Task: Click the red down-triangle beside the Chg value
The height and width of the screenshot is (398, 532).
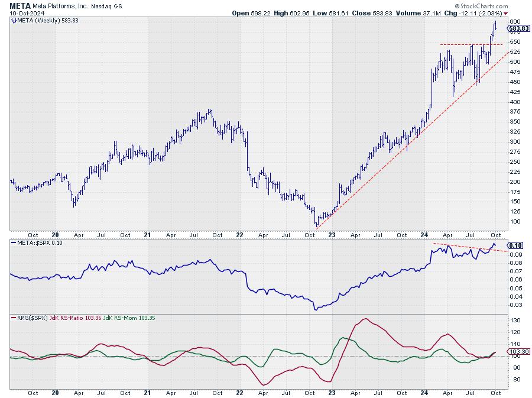Action: pyautogui.click(x=506, y=14)
